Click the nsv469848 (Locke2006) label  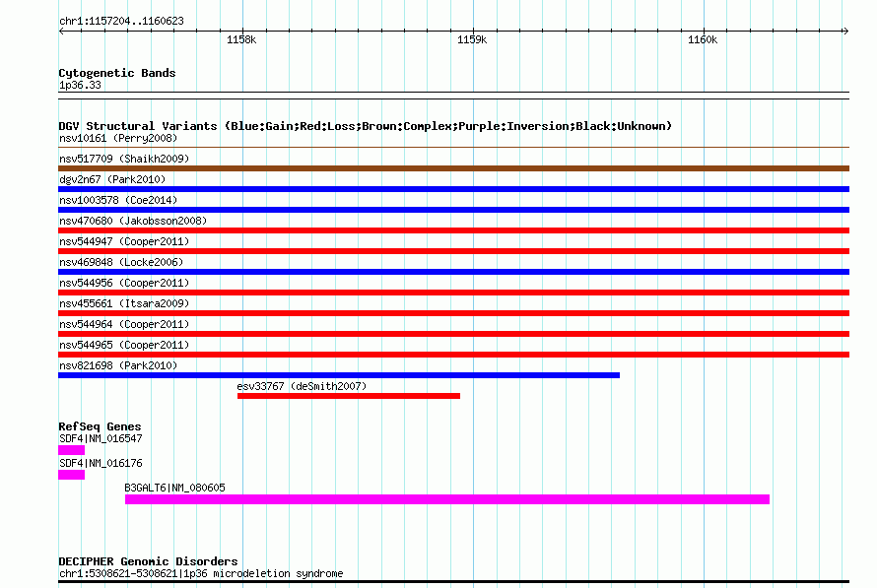pos(121,262)
